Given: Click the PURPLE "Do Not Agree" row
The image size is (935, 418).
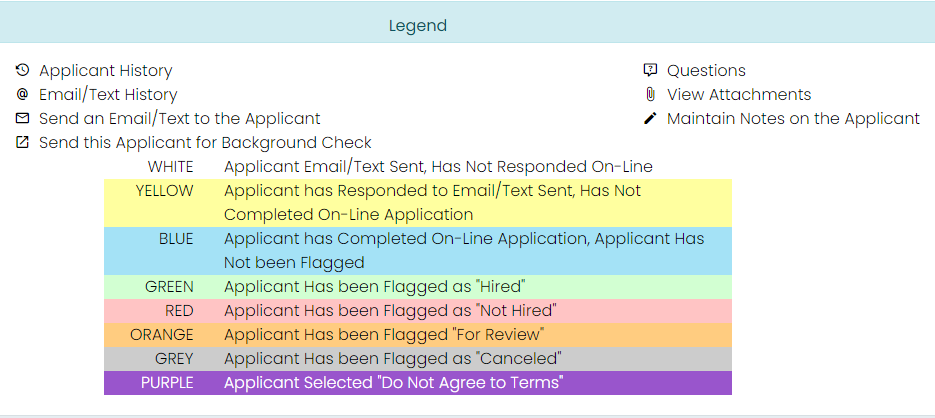Looking at the screenshot, I should (418, 383).
